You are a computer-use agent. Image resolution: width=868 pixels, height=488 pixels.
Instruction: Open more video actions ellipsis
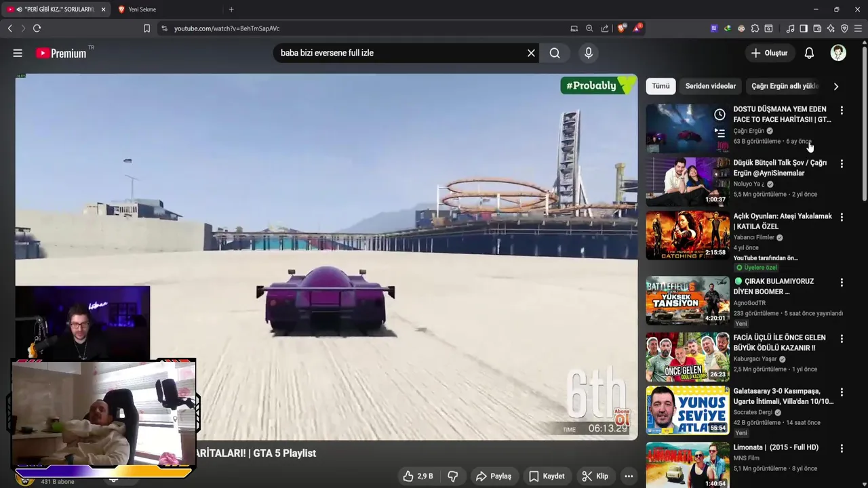(629, 476)
